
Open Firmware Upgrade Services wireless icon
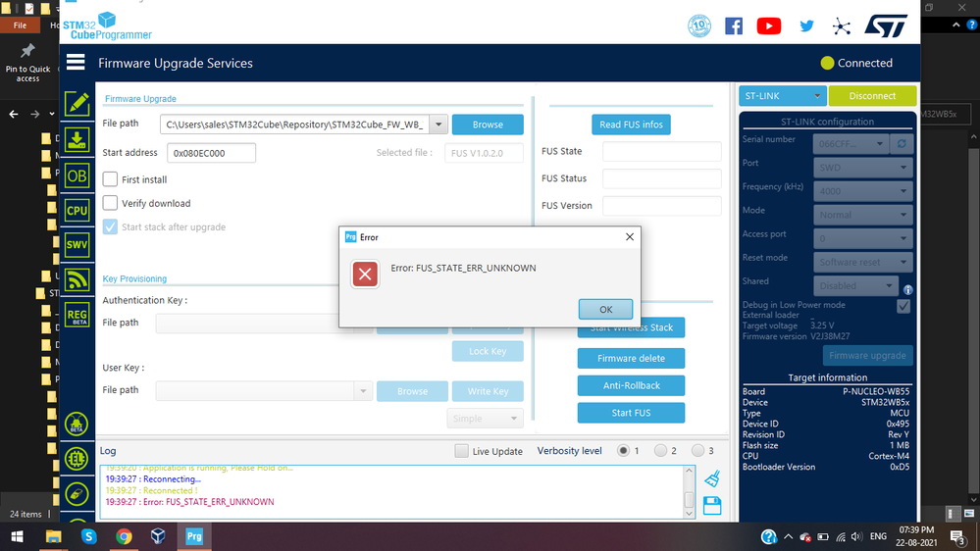pos(77,279)
